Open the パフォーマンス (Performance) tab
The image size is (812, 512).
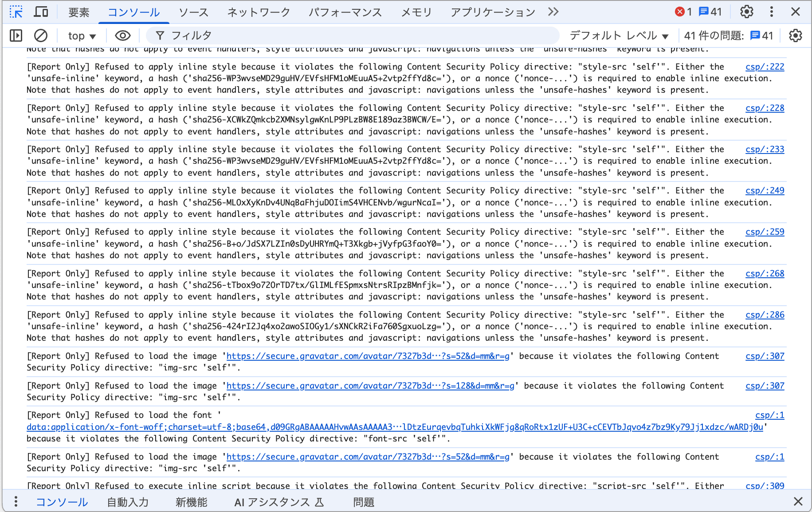(345, 12)
